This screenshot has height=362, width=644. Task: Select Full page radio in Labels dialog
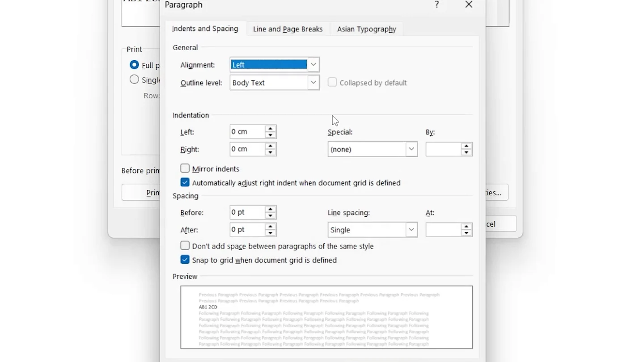[134, 65]
